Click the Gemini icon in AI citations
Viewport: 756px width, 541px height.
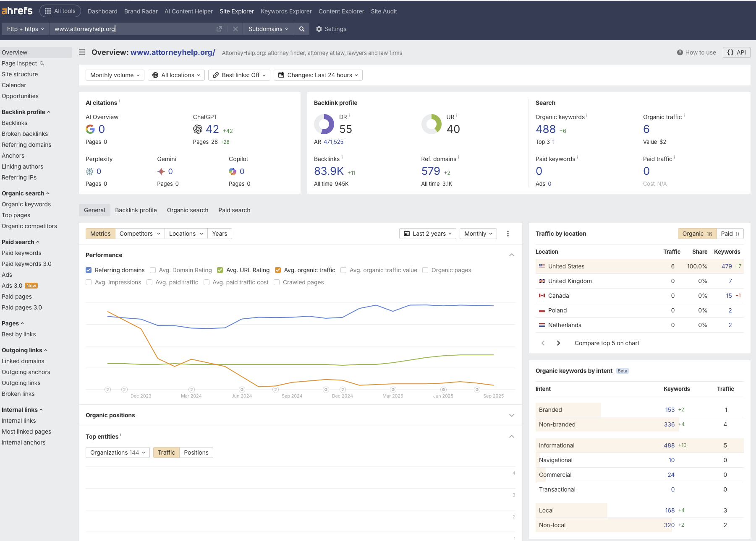(161, 171)
